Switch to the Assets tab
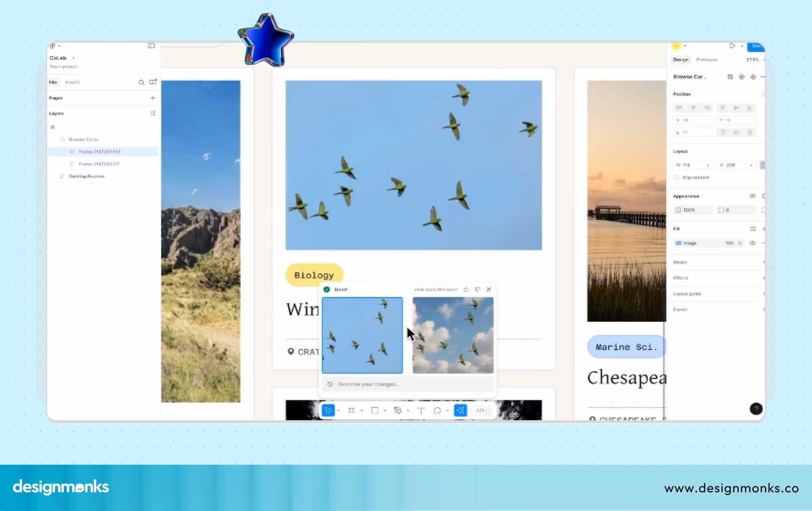The image size is (812, 511). pyautogui.click(x=73, y=82)
